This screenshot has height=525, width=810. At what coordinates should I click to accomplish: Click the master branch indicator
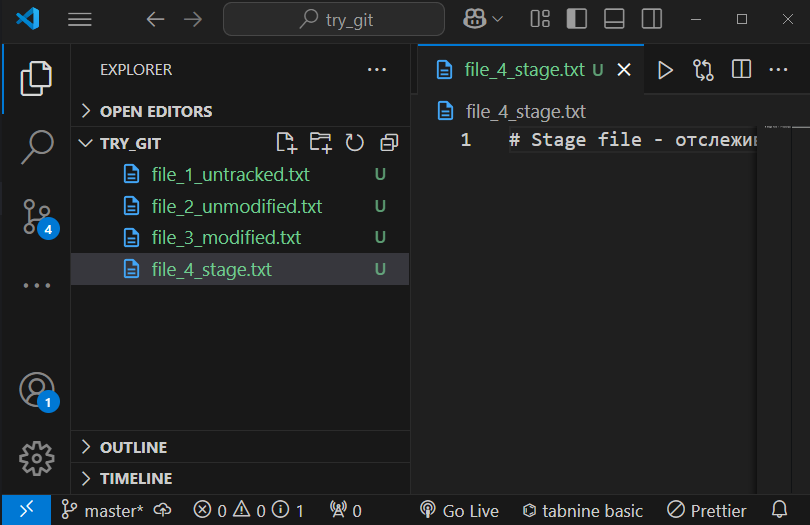[x=103, y=510]
